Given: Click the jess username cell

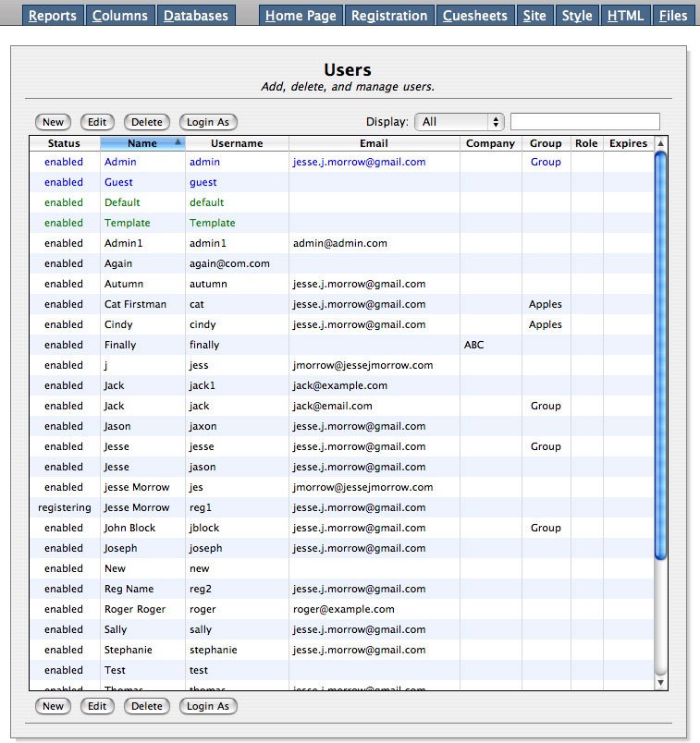Looking at the screenshot, I should click(x=199, y=365).
